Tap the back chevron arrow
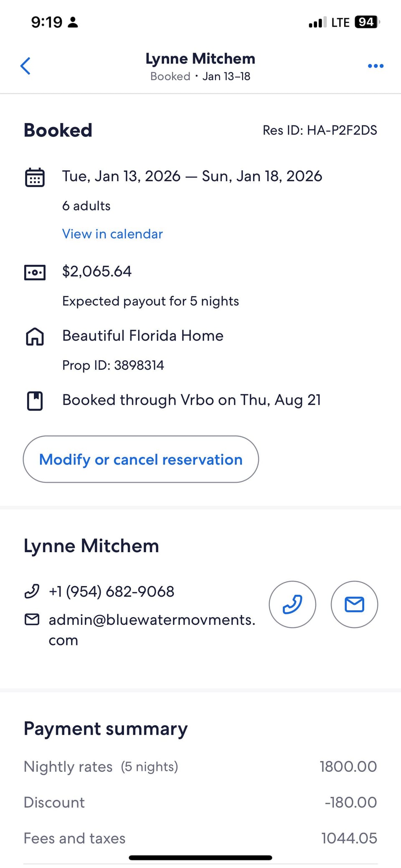The image size is (401, 868). point(25,66)
